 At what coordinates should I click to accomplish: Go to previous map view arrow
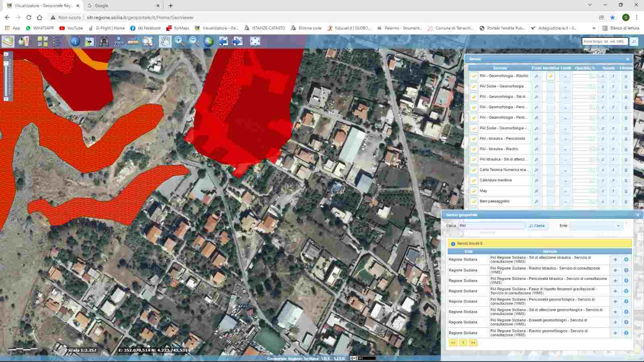(223, 41)
